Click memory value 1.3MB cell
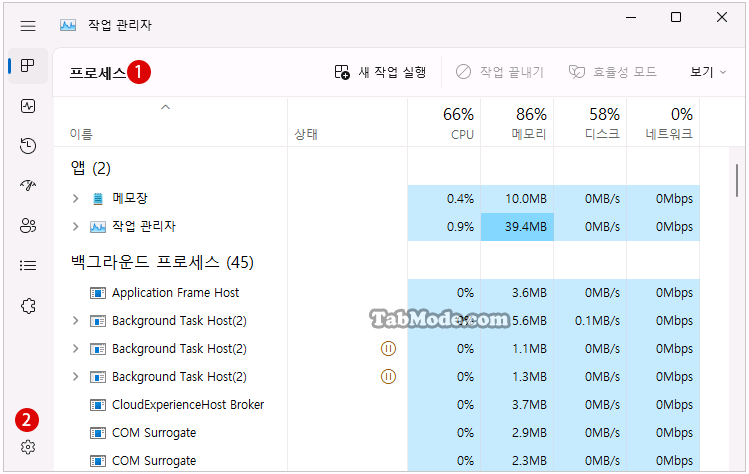Image resolution: width=749 pixels, height=474 pixels. [517, 377]
